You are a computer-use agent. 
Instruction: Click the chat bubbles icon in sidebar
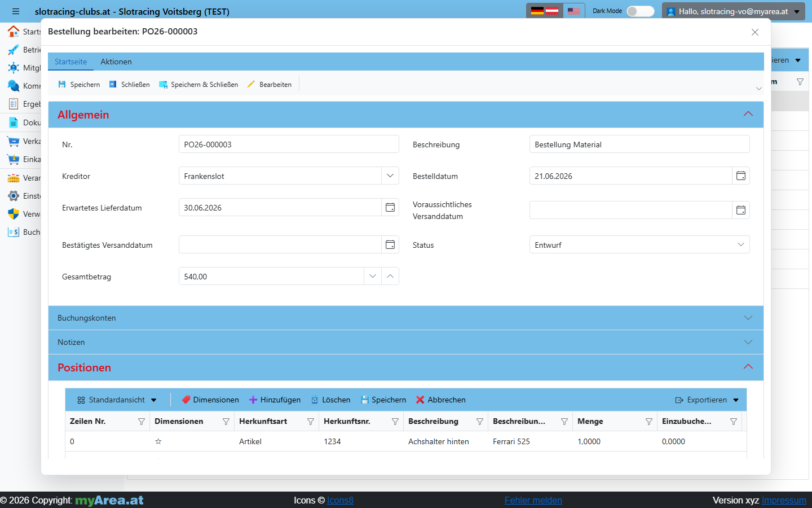point(14,86)
